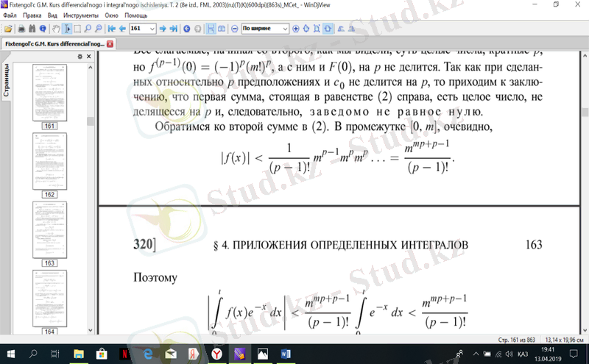Open the Windows notification center

(574, 354)
